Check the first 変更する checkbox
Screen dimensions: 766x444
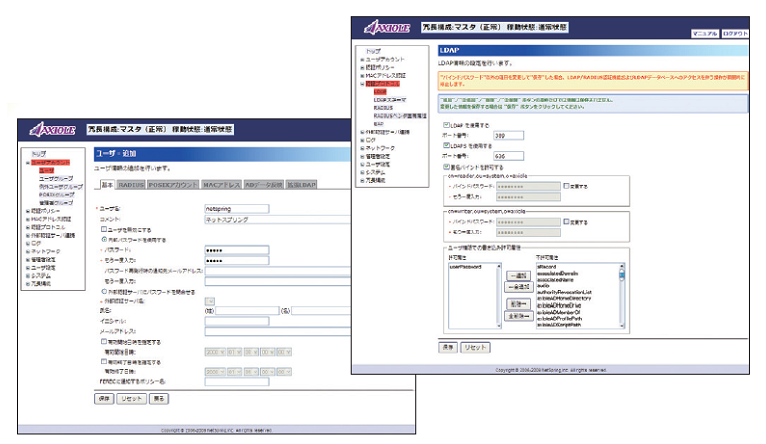click(565, 185)
